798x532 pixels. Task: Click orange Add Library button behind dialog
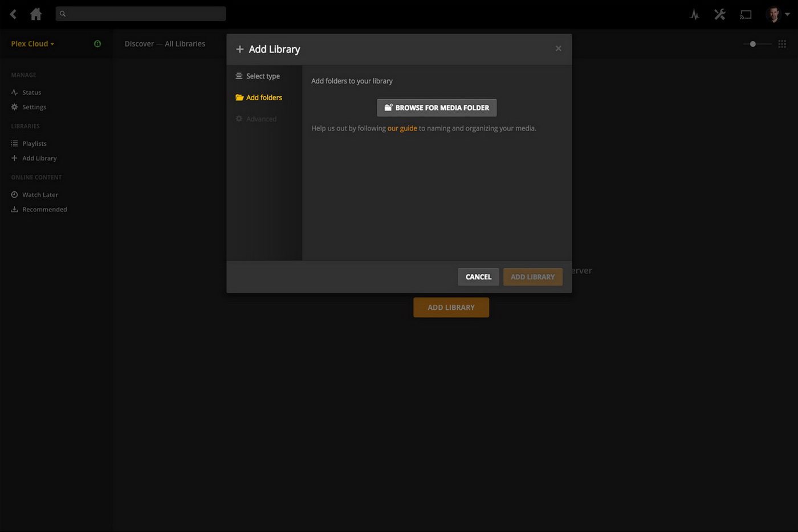(451, 308)
